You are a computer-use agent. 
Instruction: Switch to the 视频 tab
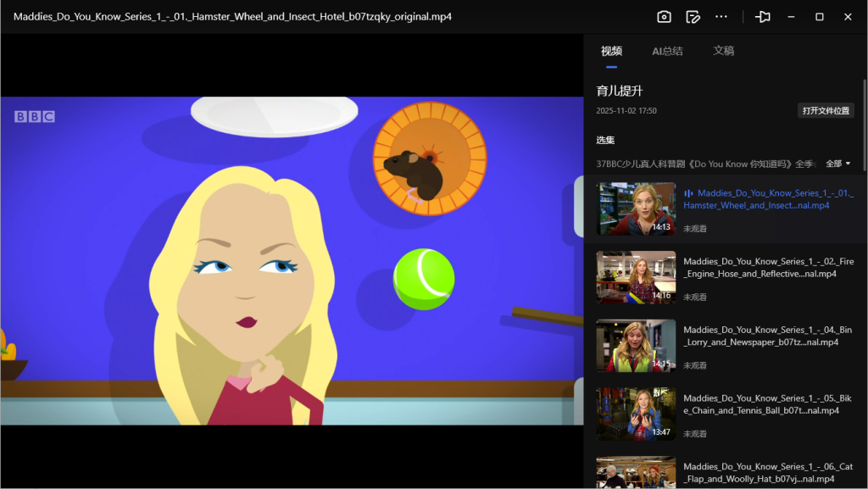coord(611,51)
